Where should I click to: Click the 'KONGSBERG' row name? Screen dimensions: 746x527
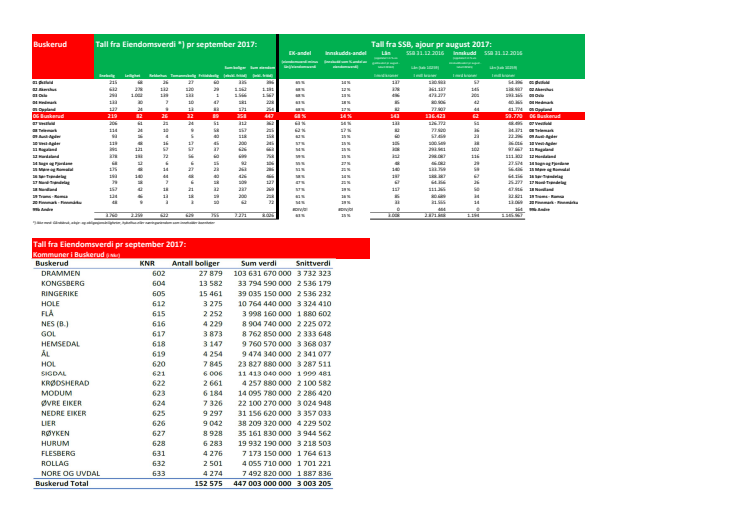63,283
